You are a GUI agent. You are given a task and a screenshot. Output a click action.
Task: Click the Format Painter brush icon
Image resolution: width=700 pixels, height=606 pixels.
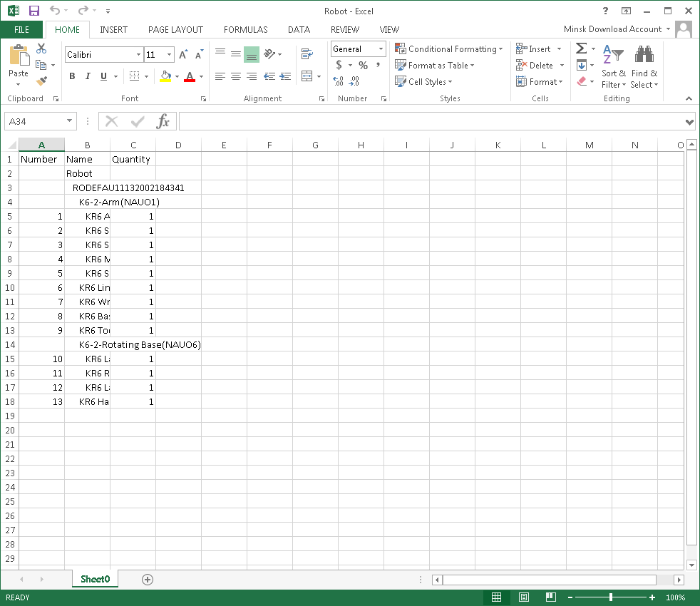pyautogui.click(x=41, y=81)
